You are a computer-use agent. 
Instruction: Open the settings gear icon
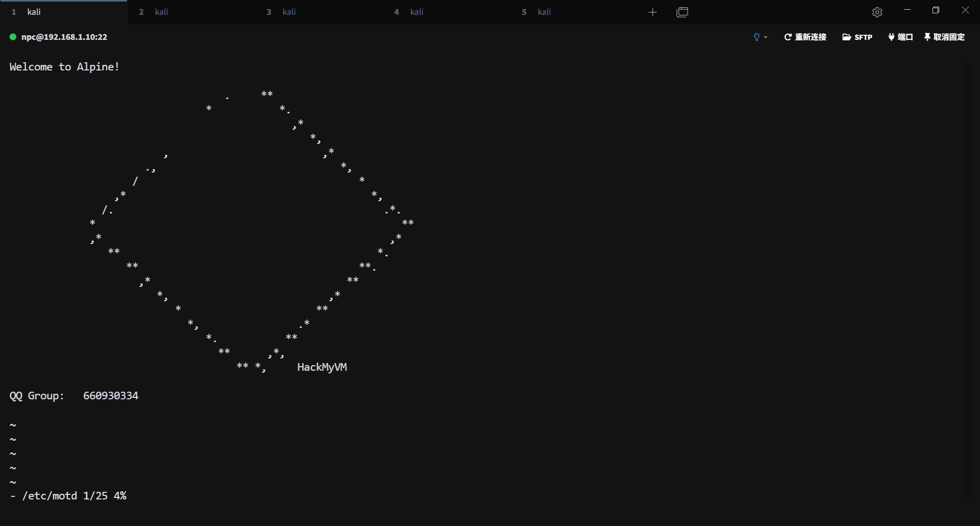(x=877, y=12)
